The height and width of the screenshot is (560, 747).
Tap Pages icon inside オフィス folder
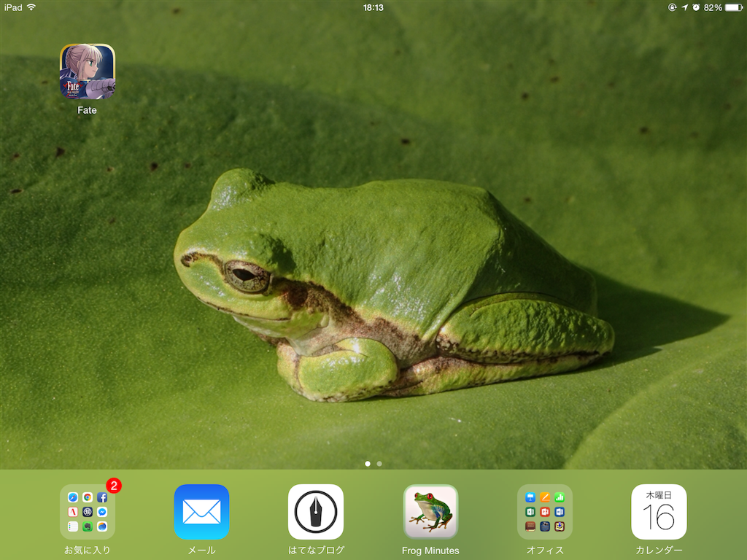[x=545, y=497]
